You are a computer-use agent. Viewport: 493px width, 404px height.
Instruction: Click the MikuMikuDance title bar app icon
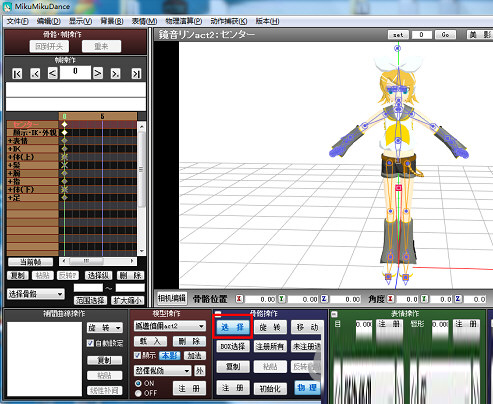7,6
